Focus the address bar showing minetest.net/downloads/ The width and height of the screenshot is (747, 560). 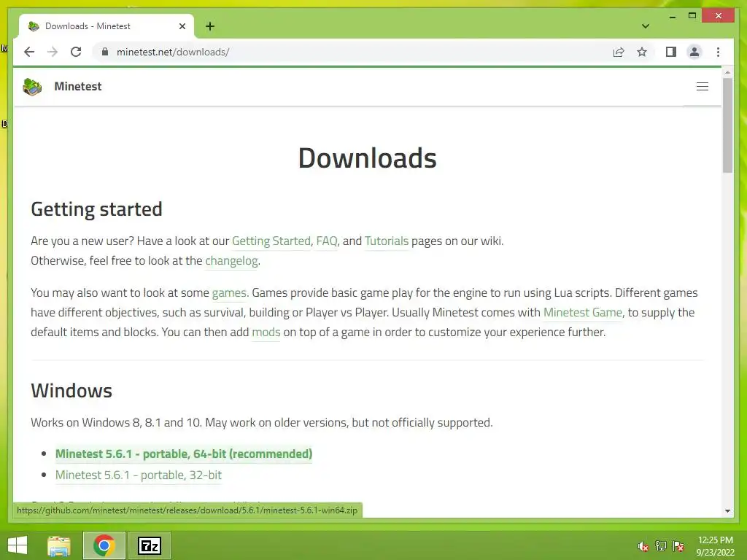coord(352,52)
